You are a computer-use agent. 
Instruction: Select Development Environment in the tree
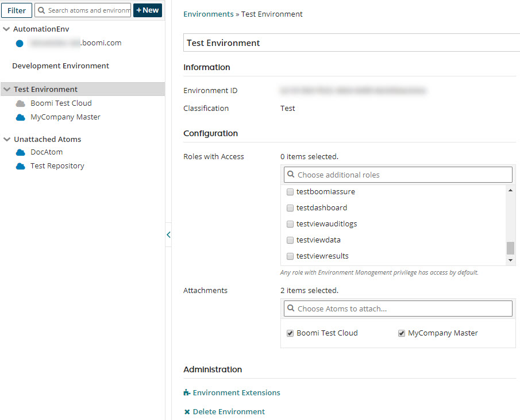(x=60, y=66)
